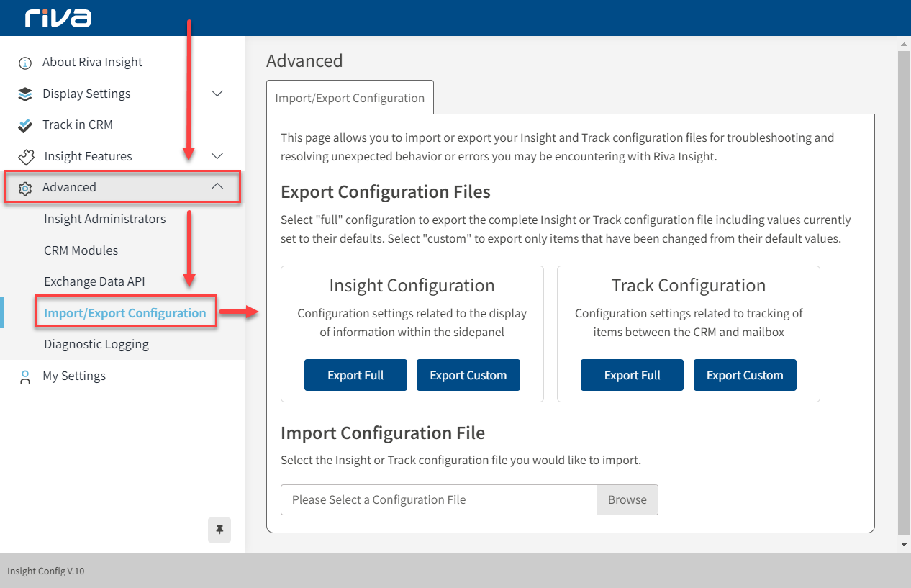This screenshot has height=588, width=911.
Task: Click the My Settings person icon
Action: click(25, 376)
